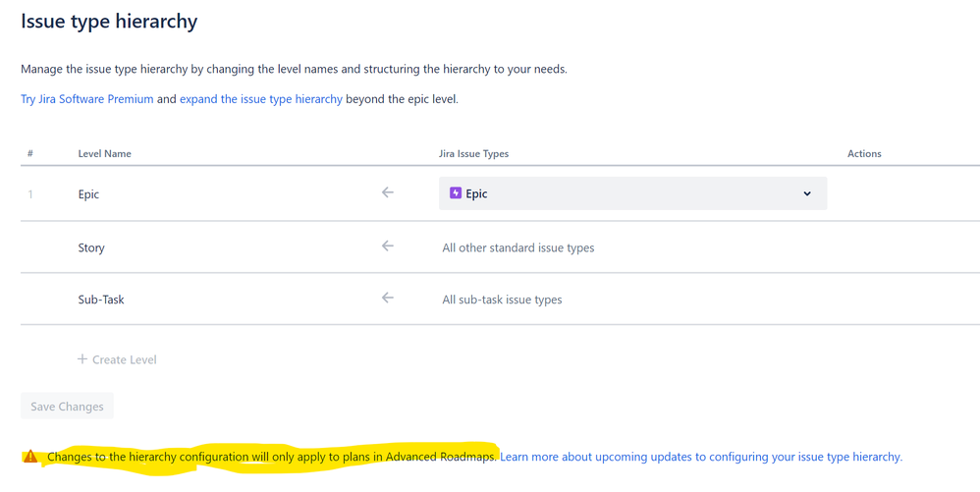Select the Epic level name
The height and width of the screenshot is (492, 980).
pos(88,194)
